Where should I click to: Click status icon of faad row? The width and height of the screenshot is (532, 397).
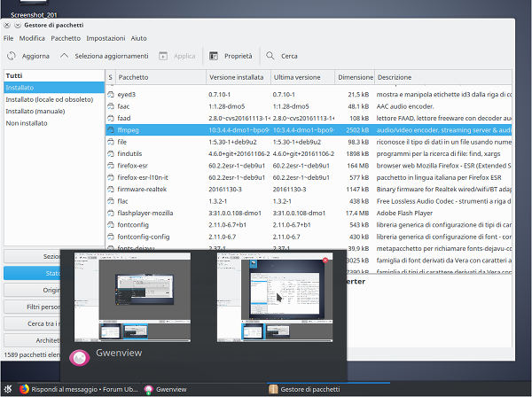click(x=111, y=119)
